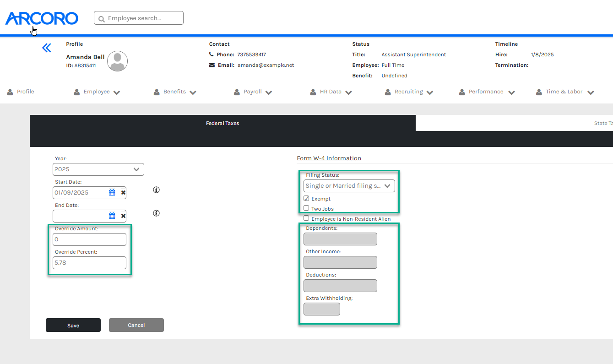The height and width of the screenshot is (364, 613).
Task: Expand the Performance menu chevron
Action: point(511,92)
